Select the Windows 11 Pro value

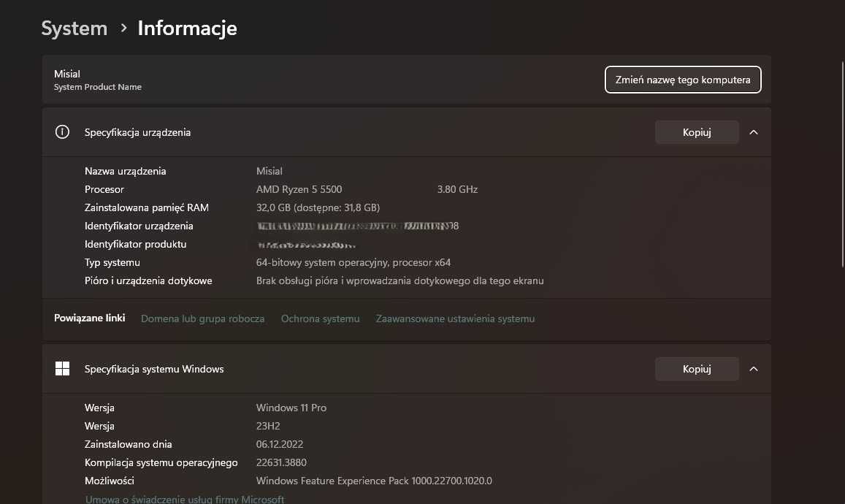[291, 408]
